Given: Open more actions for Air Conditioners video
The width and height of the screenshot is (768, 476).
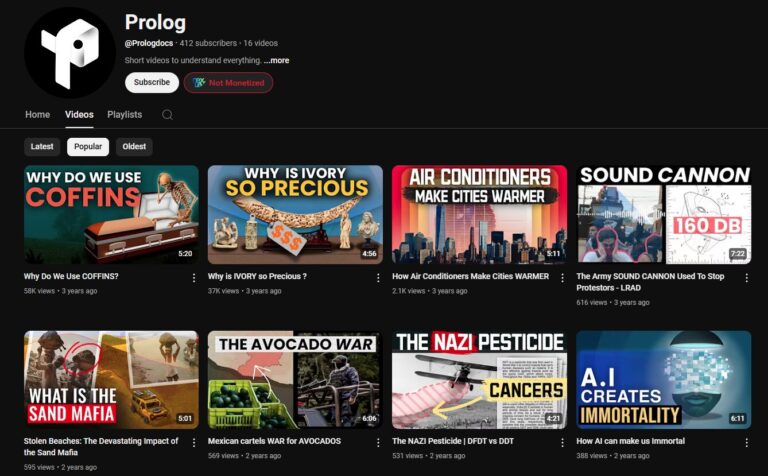Looking at the screenshot, I should pos(562,278).
